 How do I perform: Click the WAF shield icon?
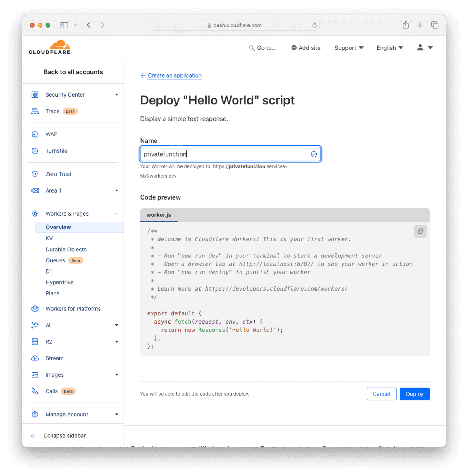pos(35,134)
